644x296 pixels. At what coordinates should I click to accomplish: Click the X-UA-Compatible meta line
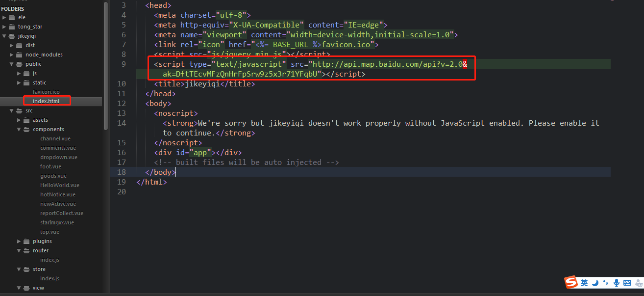[271, 25]
